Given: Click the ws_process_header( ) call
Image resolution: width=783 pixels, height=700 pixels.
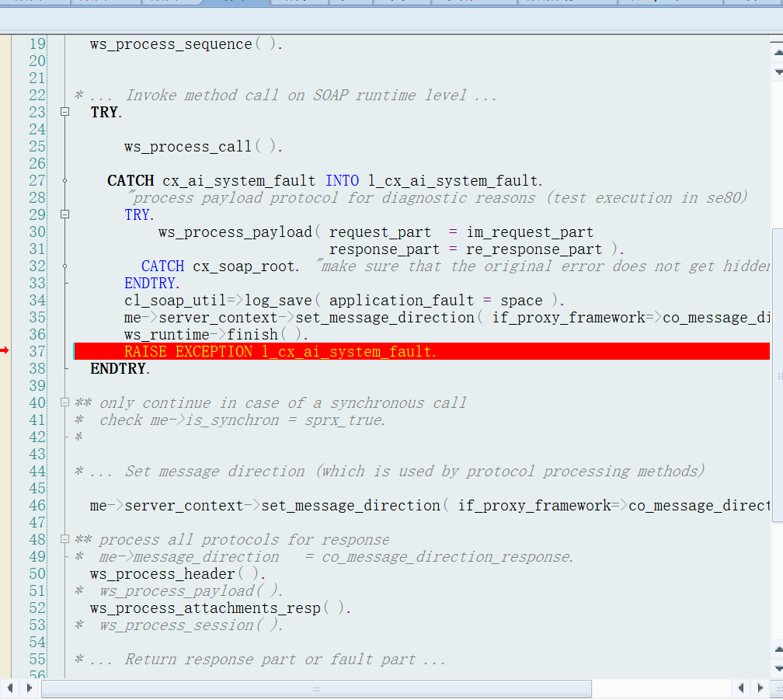Looking at the screenshot, I should (x=178, y=573).
